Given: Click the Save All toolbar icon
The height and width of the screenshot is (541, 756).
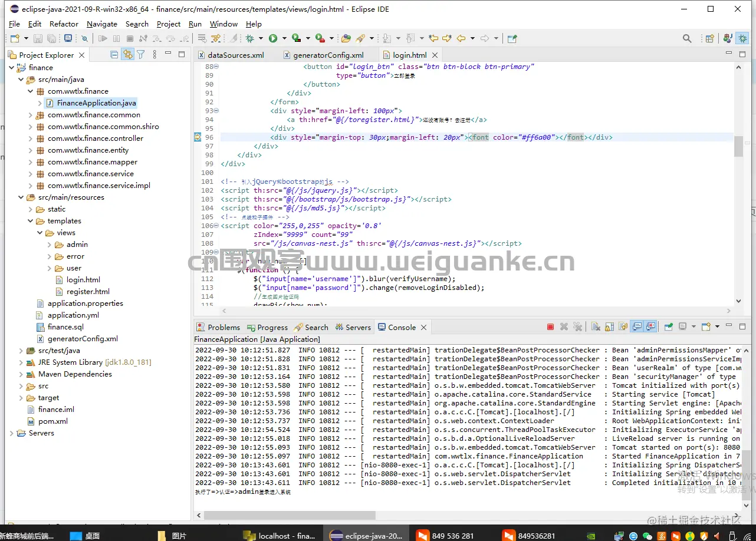Looking at the screenshot, I should click(52, 38).
